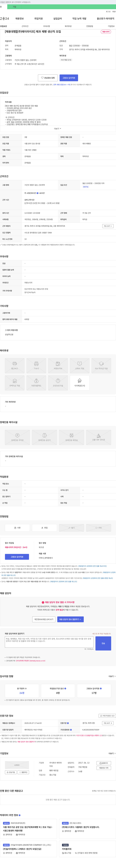This screenshot has width=116, height=868.
Task: Click the 모성보호시설 welfare icon
Action: [x=58, y=383]
